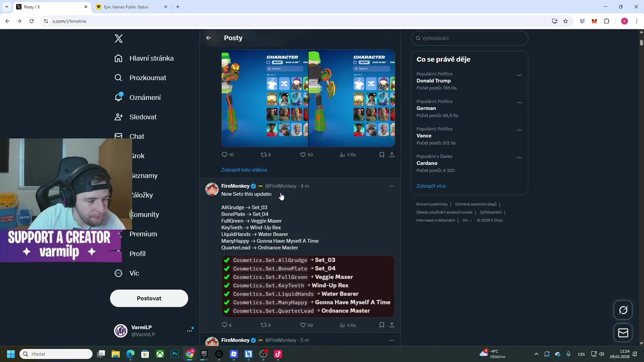Open Windows Start menu

[11, 354]
